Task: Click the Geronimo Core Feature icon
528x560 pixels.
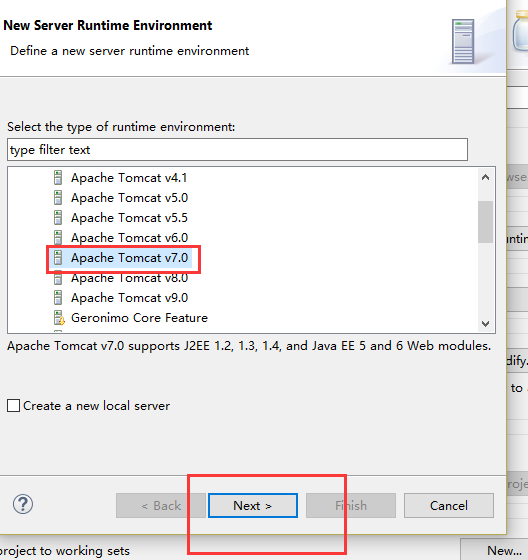Action: pyautogui.click(x=59, y=318)
